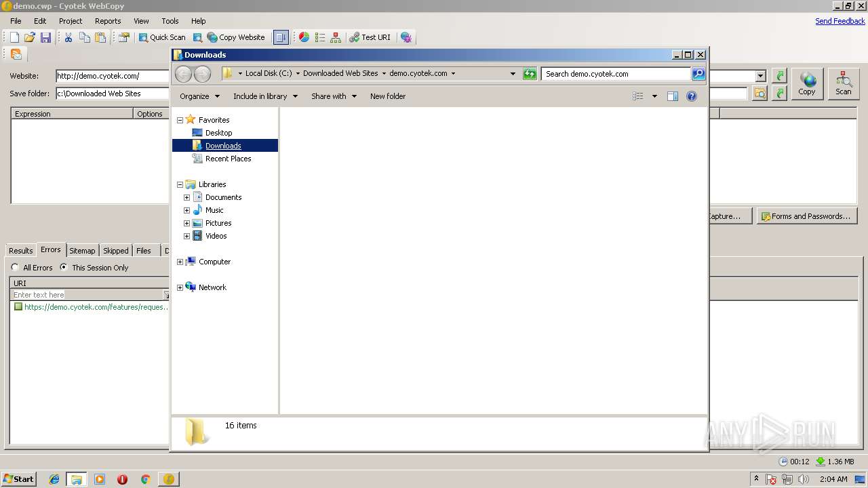Viewport: 868px width, 488px height.
Task: Click the Test URI toolbar button
Action: pyautogui.click(x=370, y=37)
